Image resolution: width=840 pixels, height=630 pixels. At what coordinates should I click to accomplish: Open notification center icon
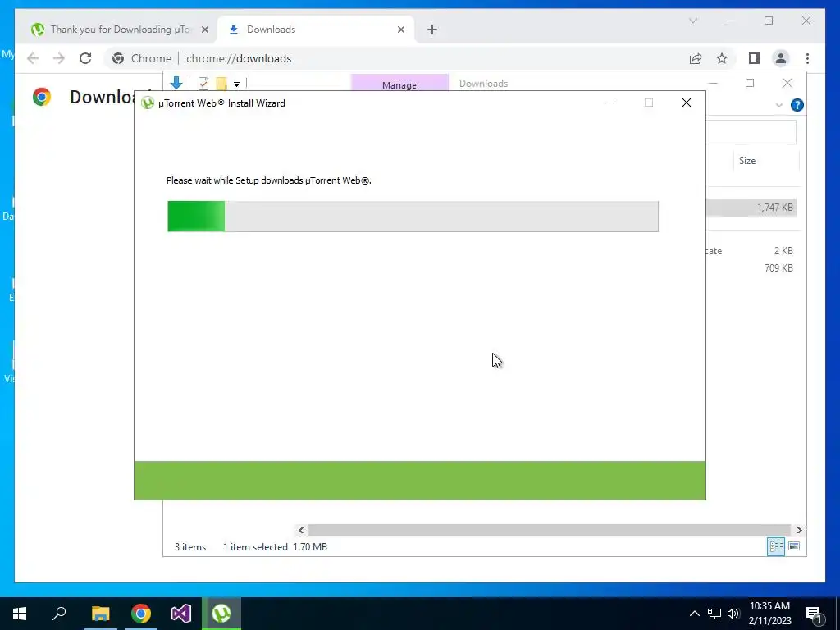pos(815,614)
